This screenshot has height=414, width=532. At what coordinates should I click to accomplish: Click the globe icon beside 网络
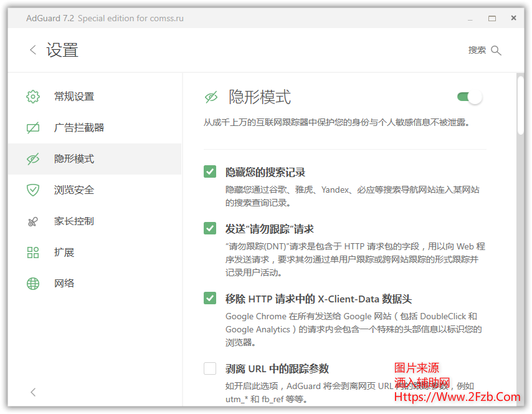[33, 284]
